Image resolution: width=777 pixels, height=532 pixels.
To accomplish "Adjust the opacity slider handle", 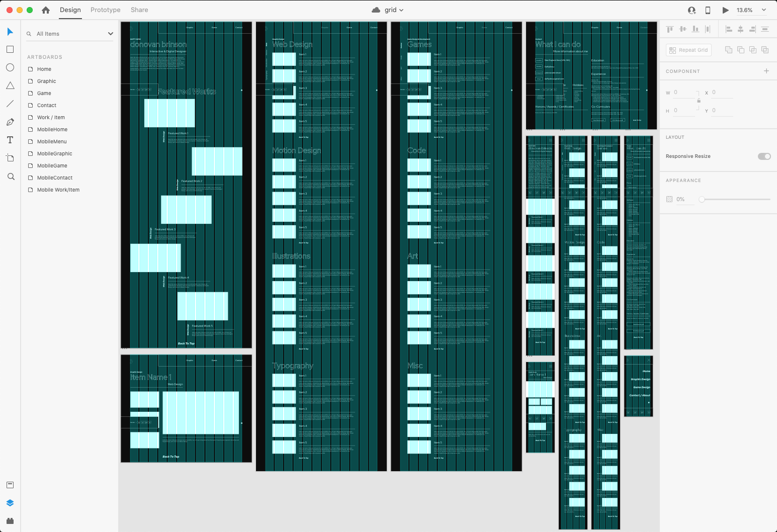I will pos(702,199).
